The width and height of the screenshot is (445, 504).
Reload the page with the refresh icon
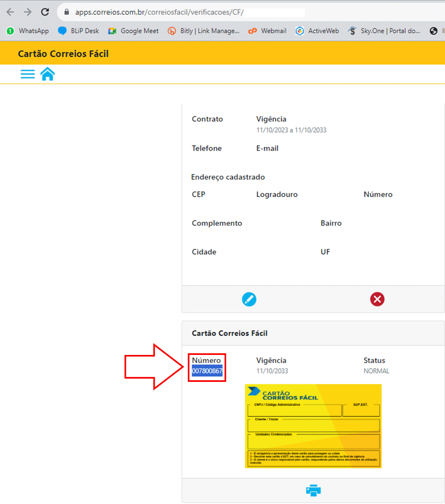tap(45, 12)
